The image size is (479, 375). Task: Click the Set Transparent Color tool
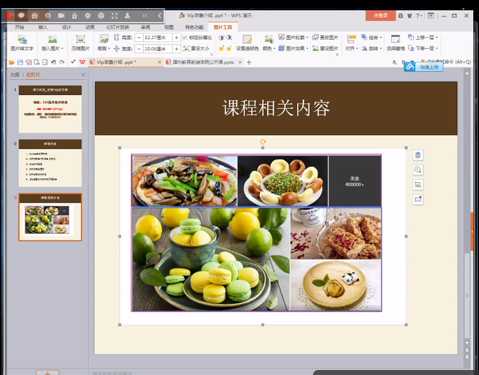click(x=247, y=43)
